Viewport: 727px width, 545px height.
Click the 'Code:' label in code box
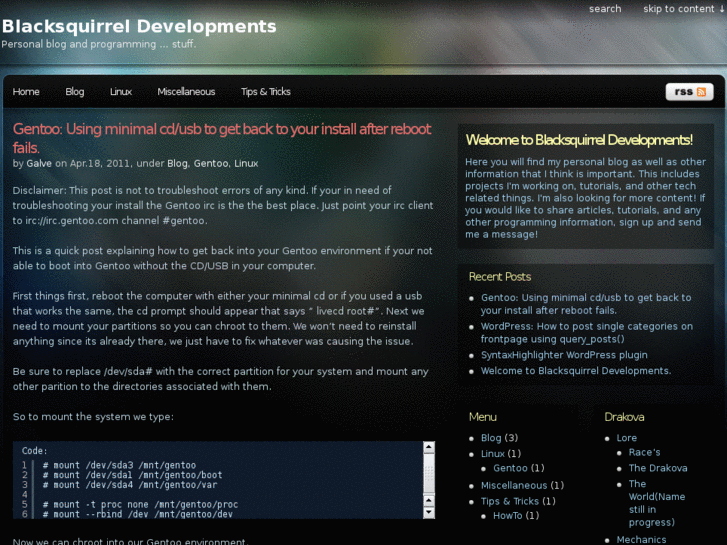pyautogui.click(x=34, y=450)
